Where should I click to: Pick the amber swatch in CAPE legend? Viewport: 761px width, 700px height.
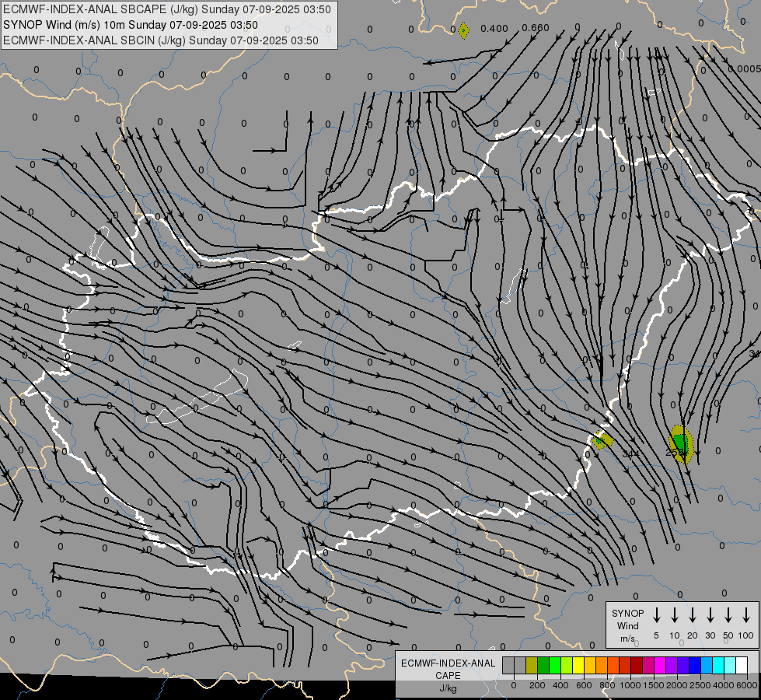(590, 665)
